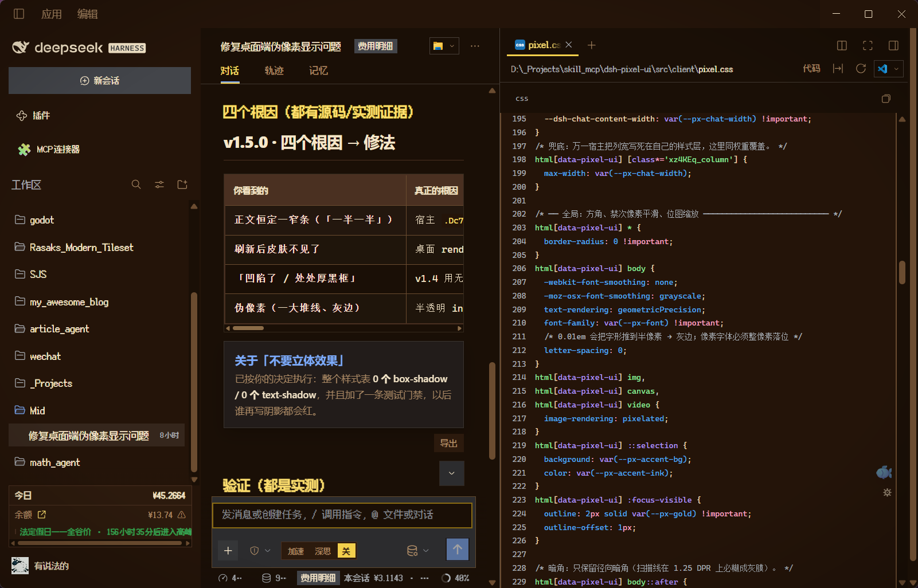The height and width of the screenshot is (588, 918).
Task: Reload the pixel.css file
Action: 861,69
